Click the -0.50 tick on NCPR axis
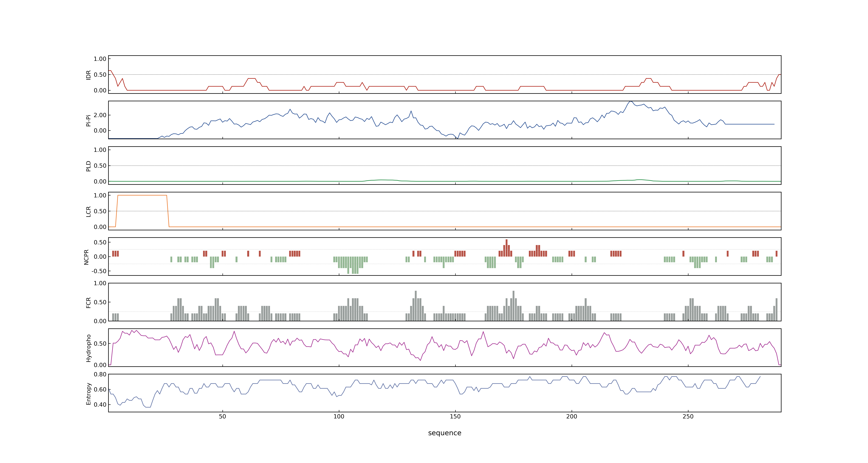Screen dimensions: 868x463 (x=99, y=271)
